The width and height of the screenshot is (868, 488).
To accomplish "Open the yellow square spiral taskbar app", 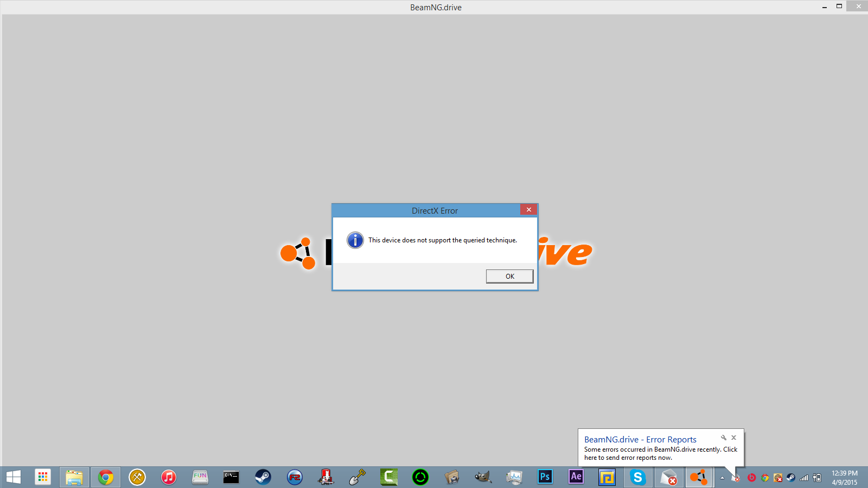I will tap(607, 477).
